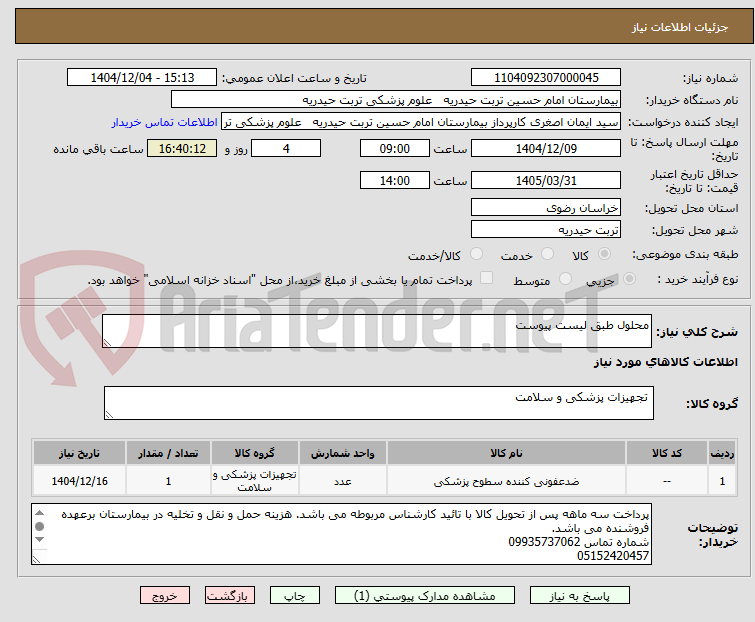Click table cell تجهیزات پزشکی و سلامت
Image resolution: width=755 pixels, height=622 pixels.
coord(254,481)
